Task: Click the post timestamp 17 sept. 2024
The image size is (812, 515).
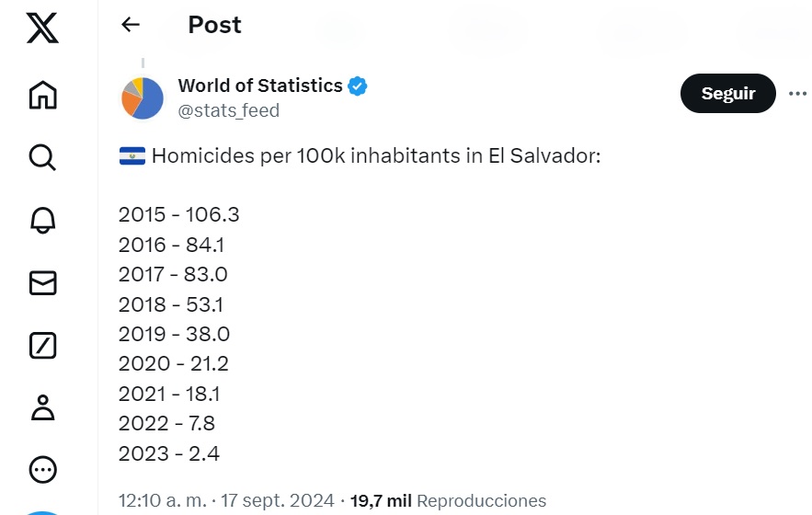Action: tap(226, 501)
